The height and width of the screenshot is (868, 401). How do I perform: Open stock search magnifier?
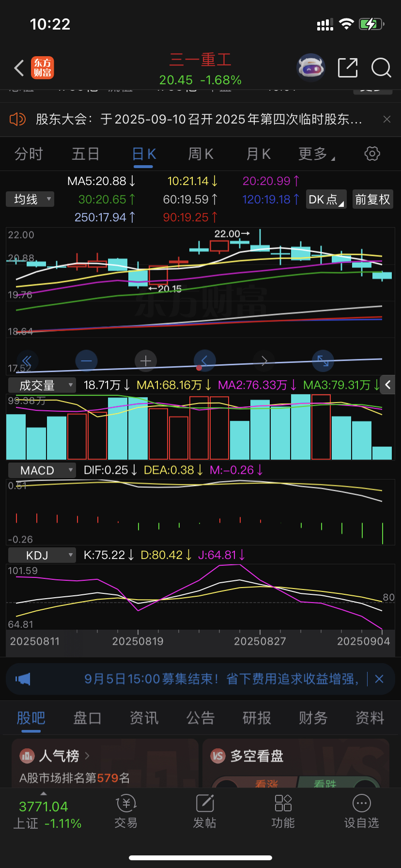[381, 68]
